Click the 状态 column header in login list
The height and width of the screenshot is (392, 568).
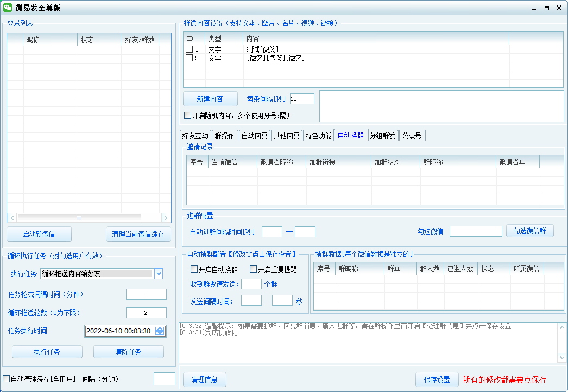pyautogui.click(x=99, y=40)
